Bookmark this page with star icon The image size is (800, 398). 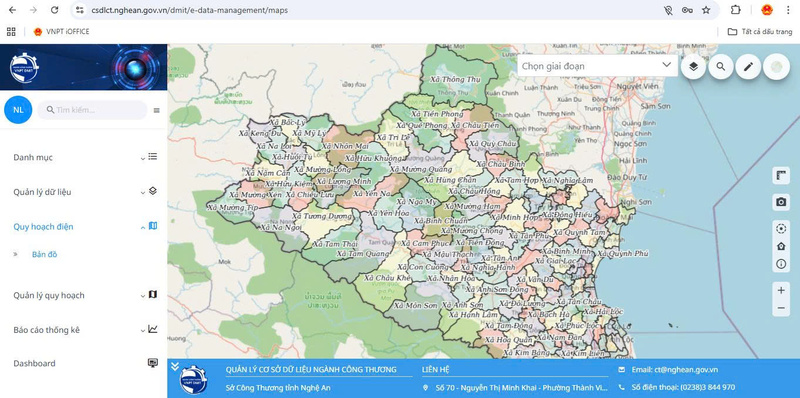pos(706,10)
